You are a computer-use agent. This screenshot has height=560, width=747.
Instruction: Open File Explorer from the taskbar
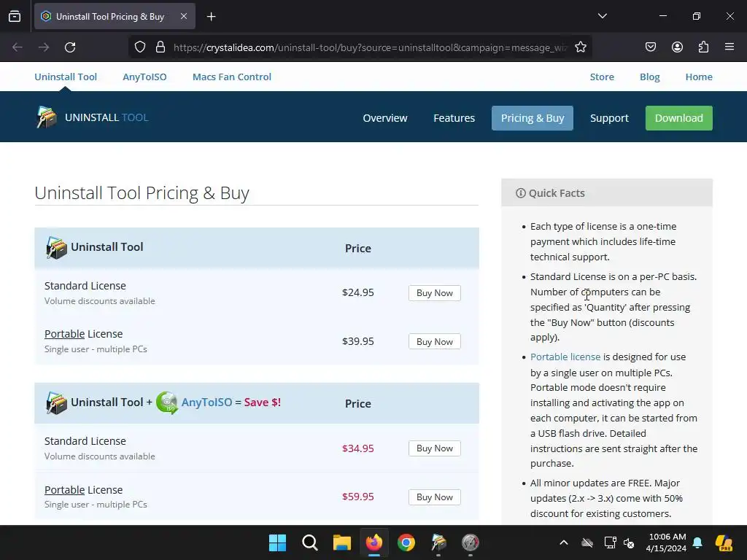pyautogui.click(x=341, y=542)
